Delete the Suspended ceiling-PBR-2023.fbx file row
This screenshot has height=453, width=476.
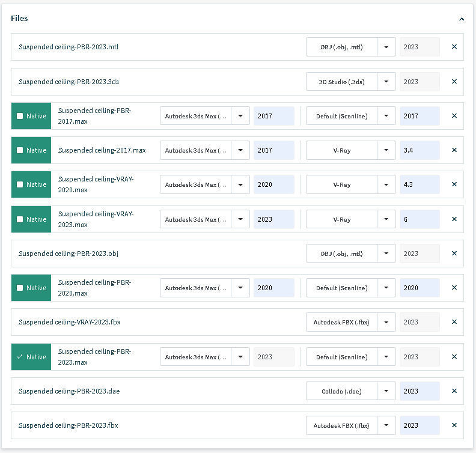454,425
